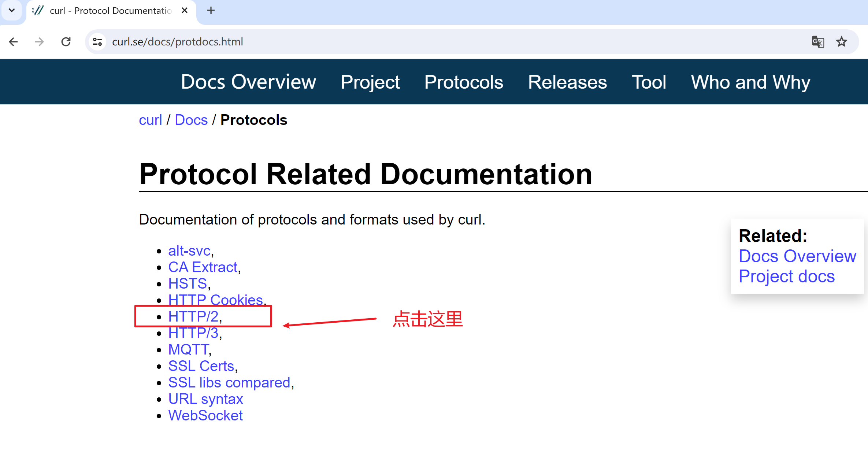Open the tab search dropdown arrow
Screen dimensions: 868x475
[x=12, y=11]
